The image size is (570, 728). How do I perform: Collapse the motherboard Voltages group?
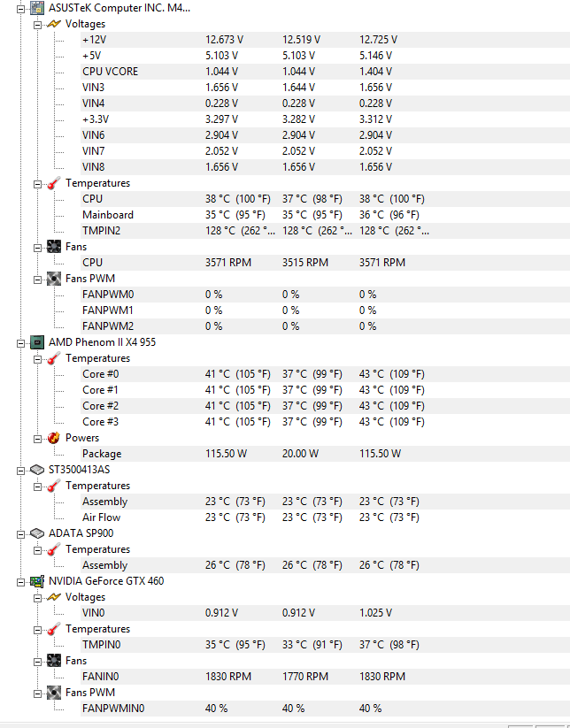click(38, 25)
